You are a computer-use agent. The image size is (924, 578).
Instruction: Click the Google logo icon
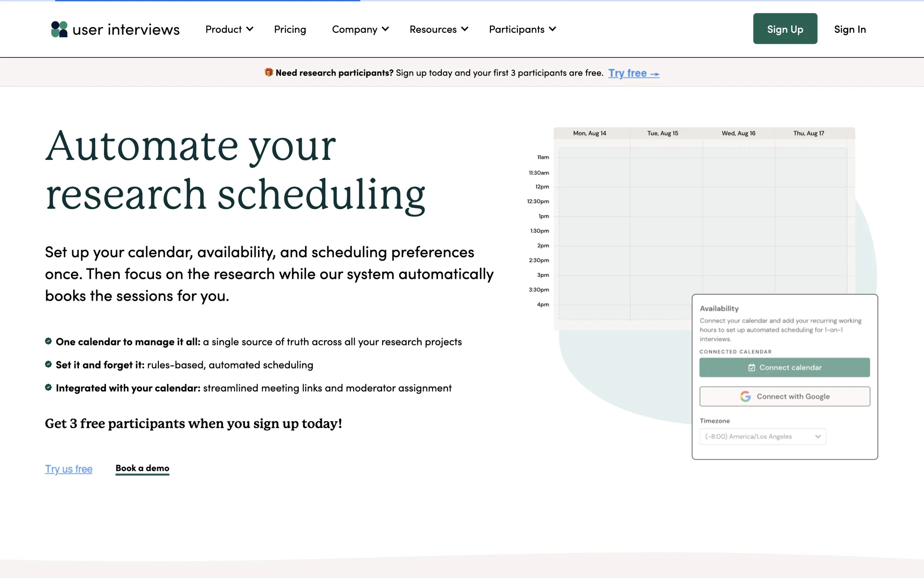point(745,396)
